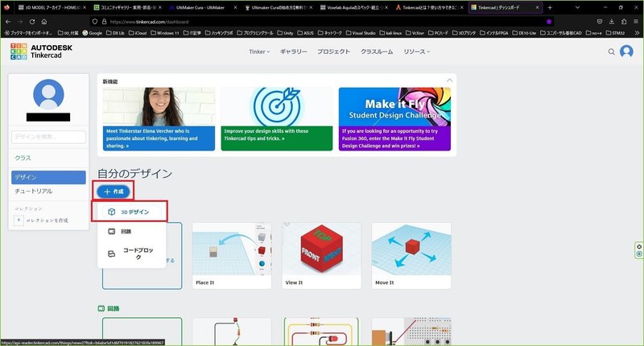This screenshot has width=644, height=346.
Task: Open クラスルーム in top navigation
Action: point(377,51)
